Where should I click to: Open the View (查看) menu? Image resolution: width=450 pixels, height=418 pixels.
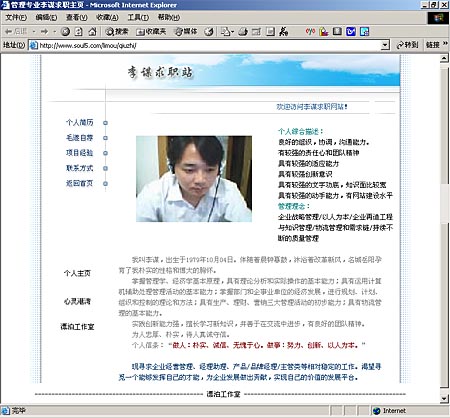tap(77, 17)
